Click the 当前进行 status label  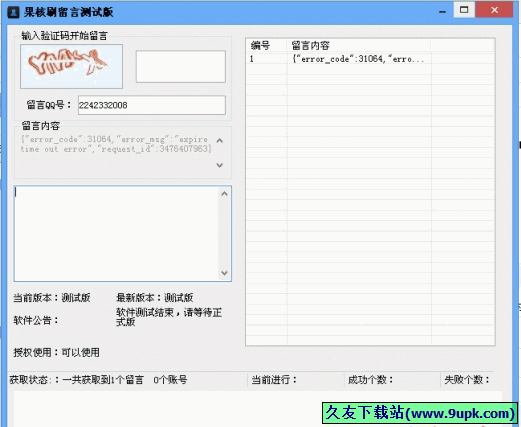[274, 380]
